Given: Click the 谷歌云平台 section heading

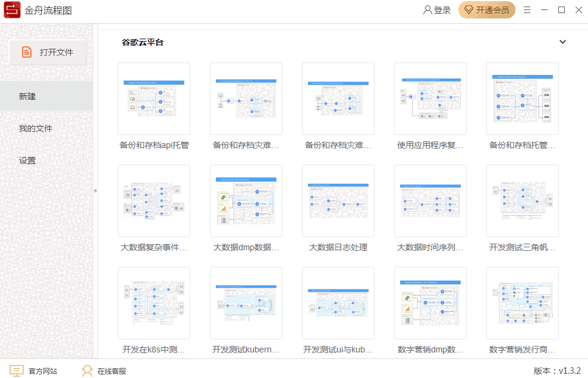Looking at the screenshot, I should [x=143, y=42].
